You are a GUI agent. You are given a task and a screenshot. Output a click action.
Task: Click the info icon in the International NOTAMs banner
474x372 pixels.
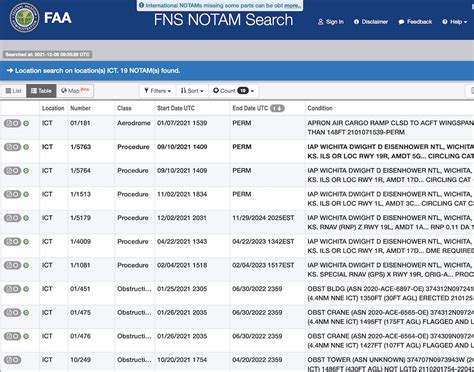coord(141,5)
